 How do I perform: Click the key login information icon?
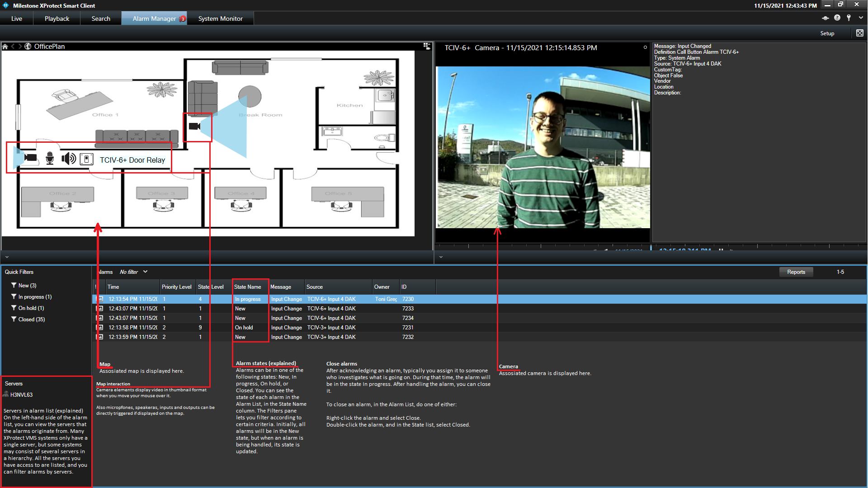[849, 18]
